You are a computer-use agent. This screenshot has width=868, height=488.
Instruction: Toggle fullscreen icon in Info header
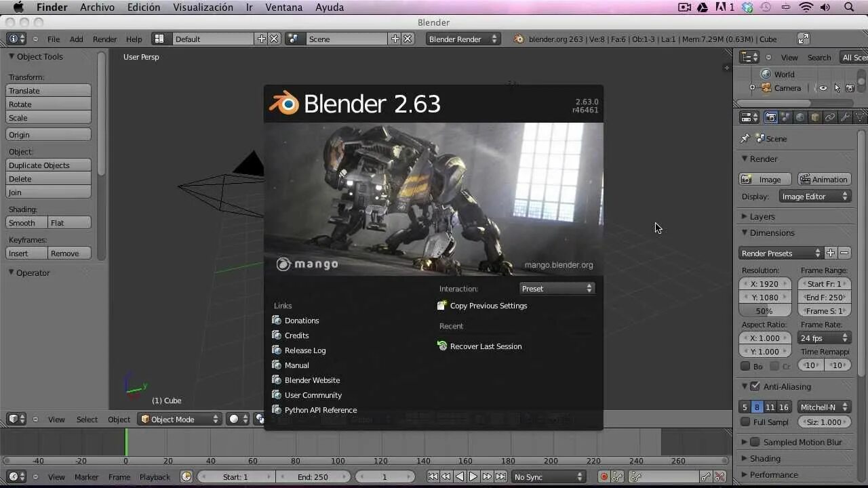click(x=804, y=39)
